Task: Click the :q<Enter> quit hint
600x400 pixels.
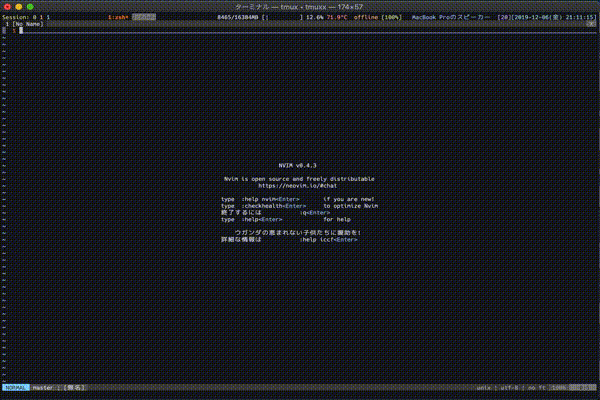Action: pos(315,213)
